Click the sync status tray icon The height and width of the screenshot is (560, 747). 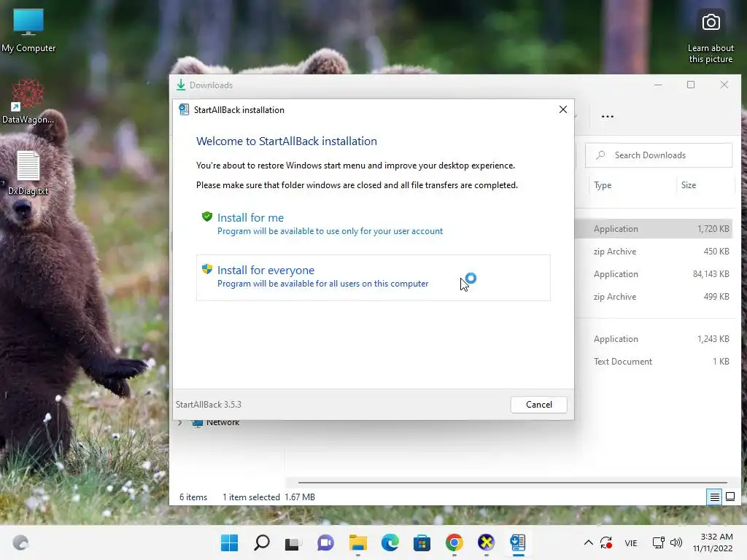[x=606, y=542]
